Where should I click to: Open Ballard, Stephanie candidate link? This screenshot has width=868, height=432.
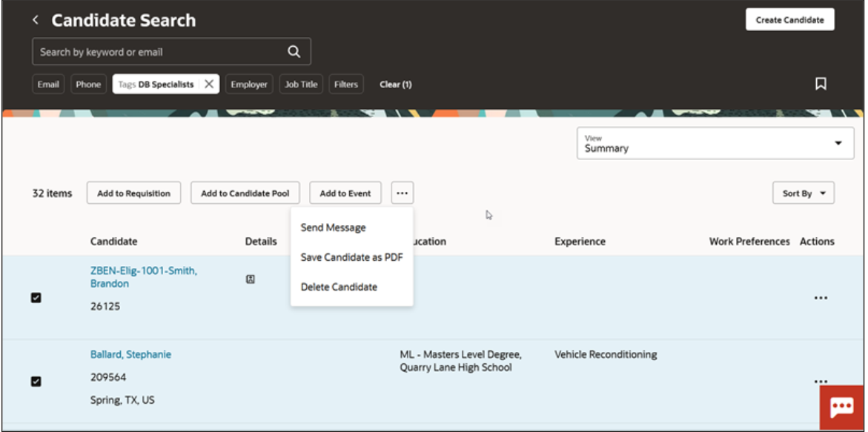coord(130,354)
